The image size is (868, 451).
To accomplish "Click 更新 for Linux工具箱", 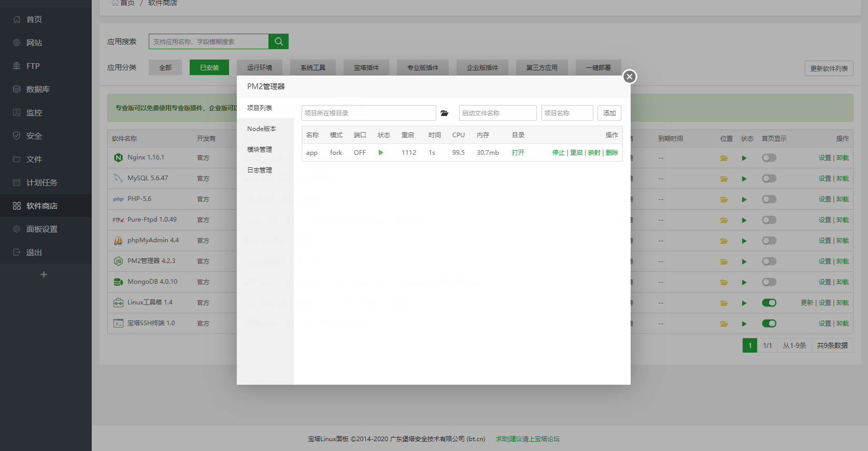I will [807, 302].
